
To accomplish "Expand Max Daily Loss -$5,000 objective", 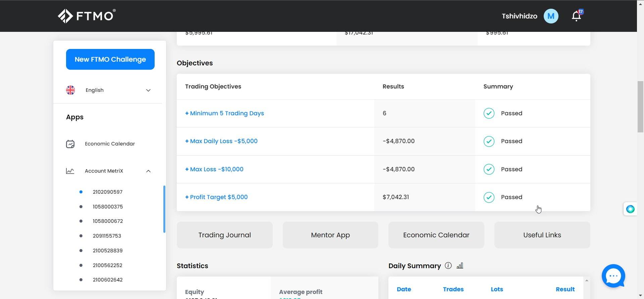I will click(221, 141).
